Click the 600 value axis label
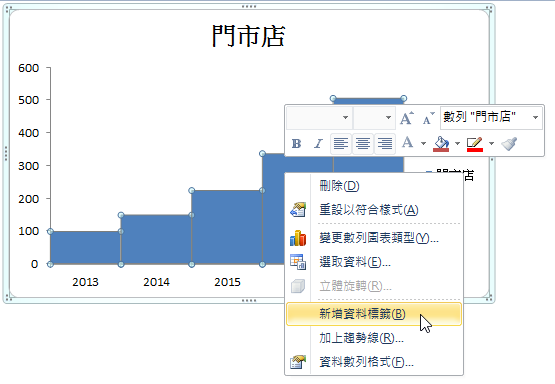 click(x=29, y=68)
